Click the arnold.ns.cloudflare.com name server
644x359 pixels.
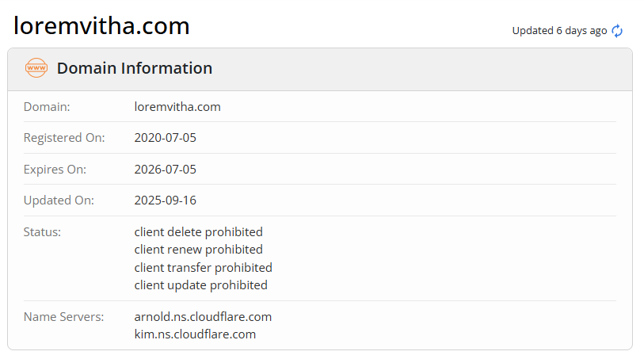203,316
